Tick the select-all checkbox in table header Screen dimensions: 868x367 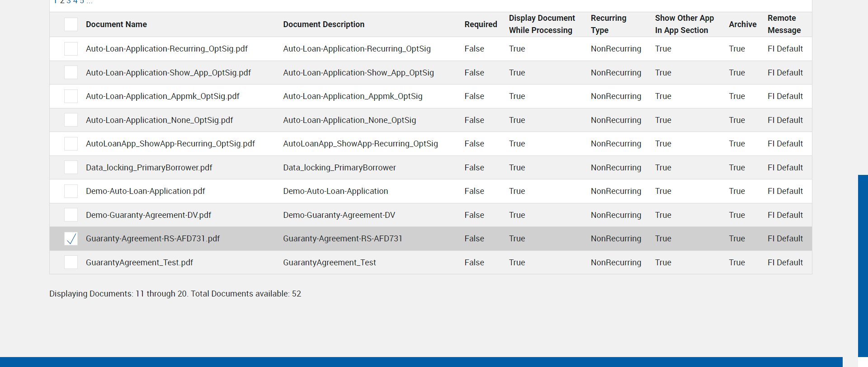coord(71,24)
